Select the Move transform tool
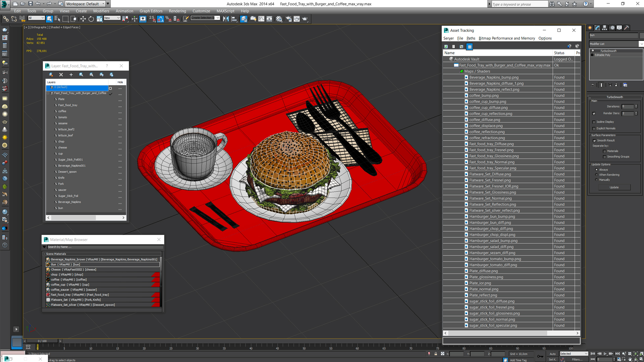This screenshot has height=362, width=644. click(83, 19)
